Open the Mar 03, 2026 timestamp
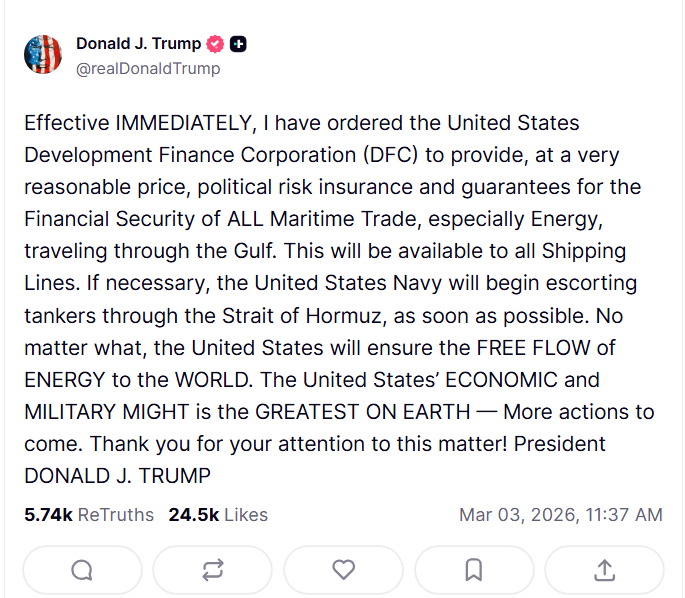The height and width of the screenshot is (598, 685). pyautogui.click(x=560, y=515)
